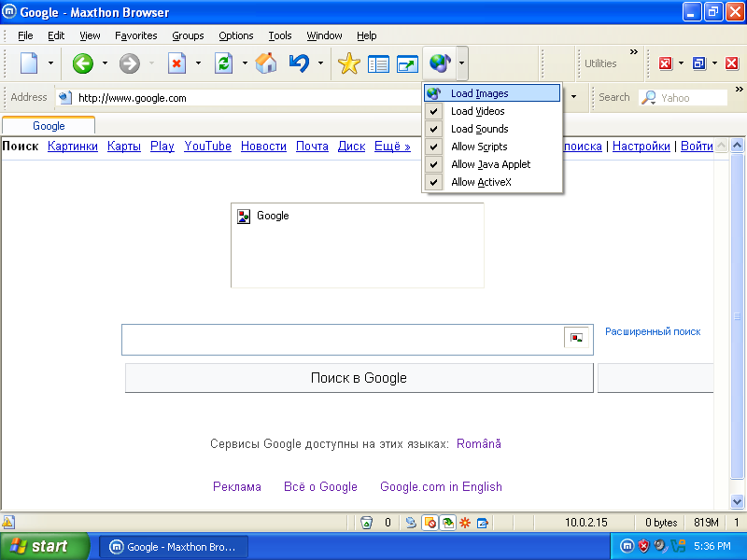Viewport: 747px width, 560px height.
Task: Click the blue Undo arrow icon
Action: click(299, 63)
